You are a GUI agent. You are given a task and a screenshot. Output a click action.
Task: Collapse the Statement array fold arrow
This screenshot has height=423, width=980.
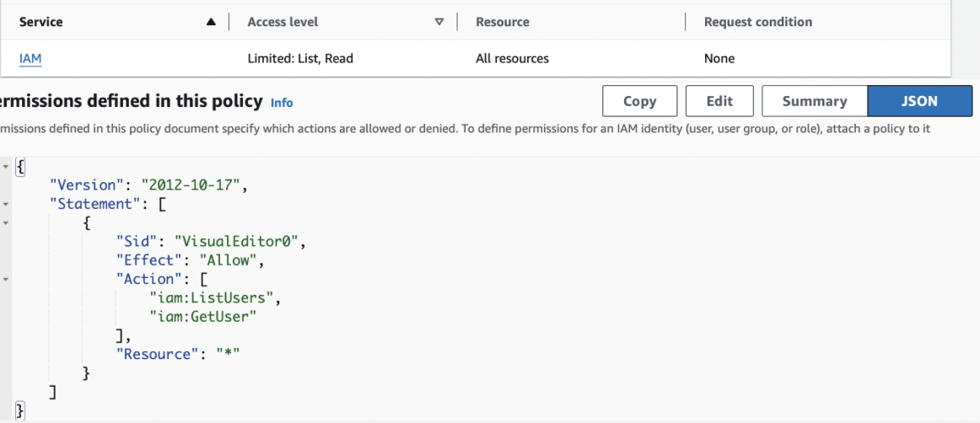pos(6,204)
